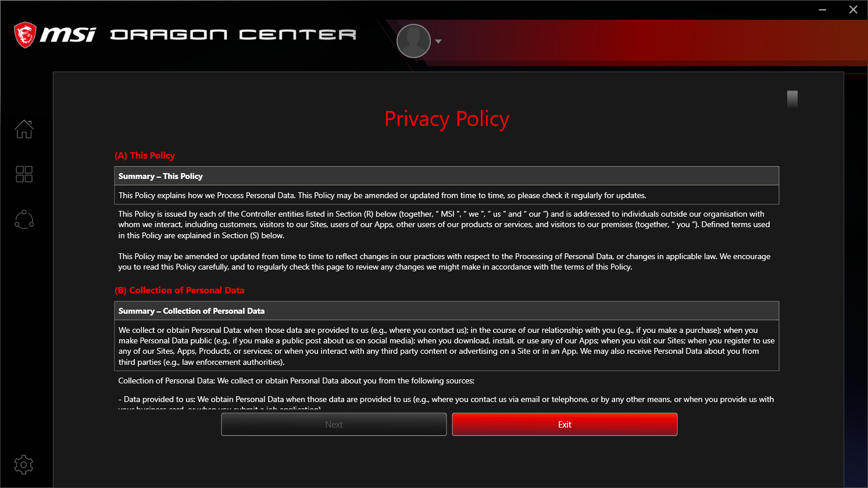Expand the dropdown arrow beside the avatar
The height and width of the screenshot is (488, 868).
tap(438, 41)
